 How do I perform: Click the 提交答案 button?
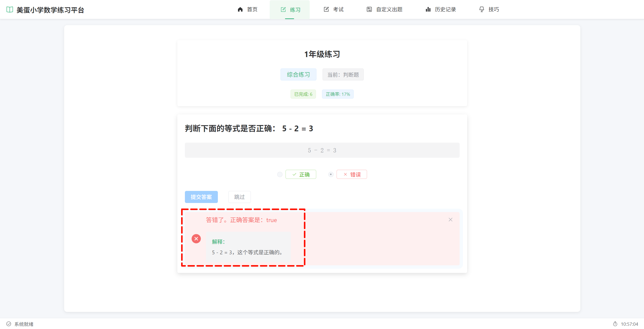pos(201,197)
